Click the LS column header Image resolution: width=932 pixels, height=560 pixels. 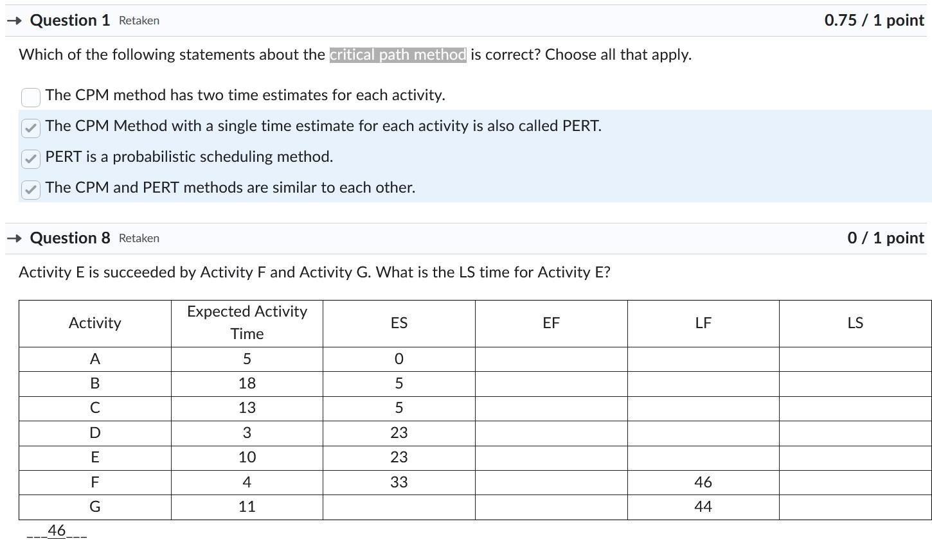(855, 323)
